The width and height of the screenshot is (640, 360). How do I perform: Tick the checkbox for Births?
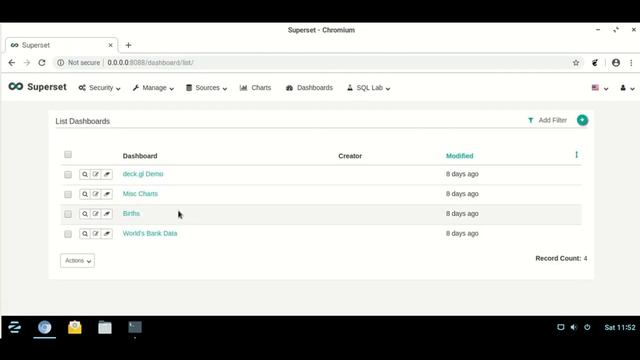68,214
